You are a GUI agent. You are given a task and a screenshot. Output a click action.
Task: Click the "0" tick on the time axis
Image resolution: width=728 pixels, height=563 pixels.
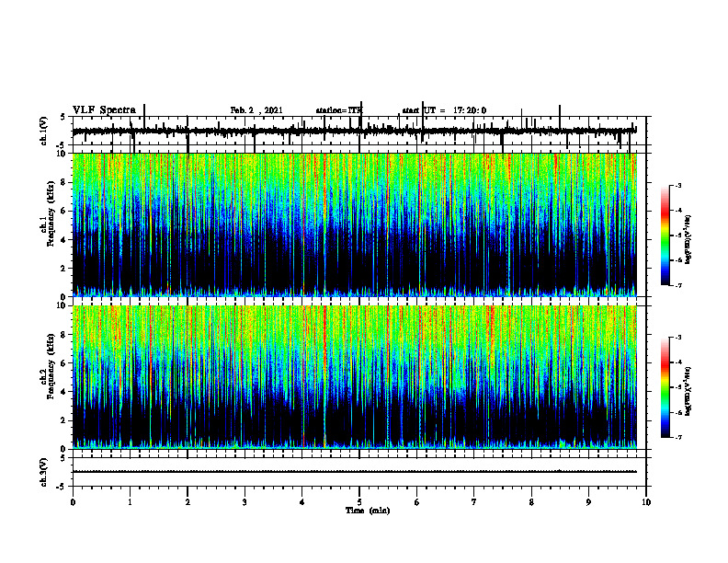[x=73, y=502]
